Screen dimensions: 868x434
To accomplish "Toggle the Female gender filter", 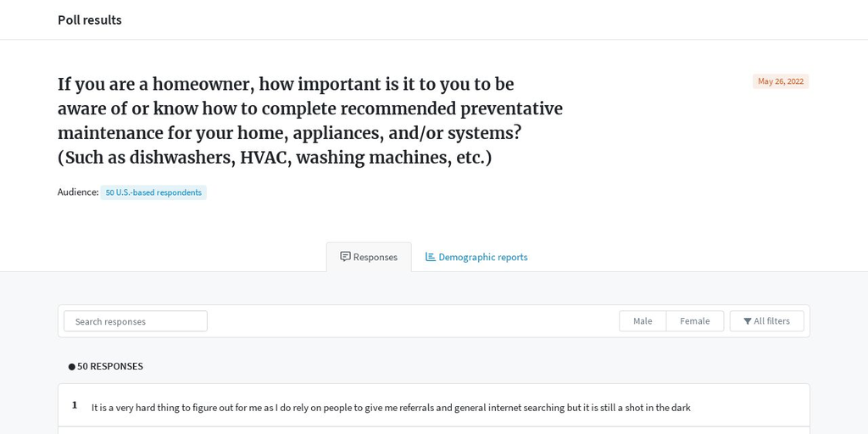I will 695,321.
